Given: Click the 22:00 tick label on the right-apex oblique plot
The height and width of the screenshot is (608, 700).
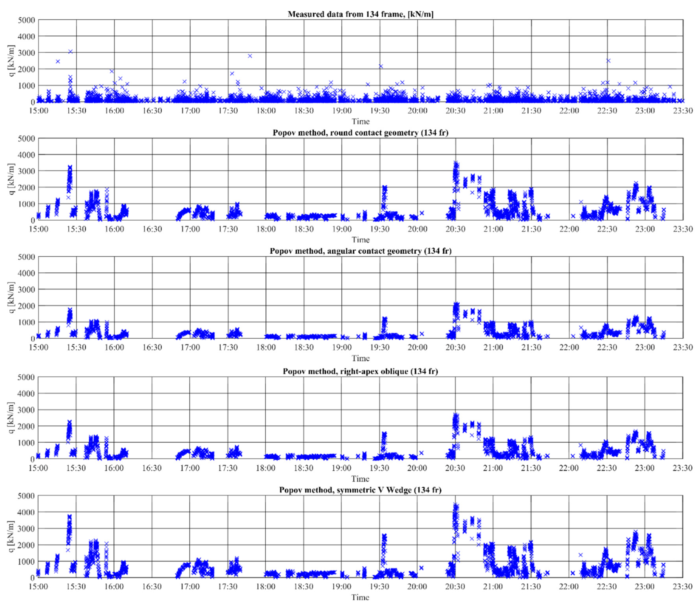Looking at the screenshot, I should click(569, 468).
